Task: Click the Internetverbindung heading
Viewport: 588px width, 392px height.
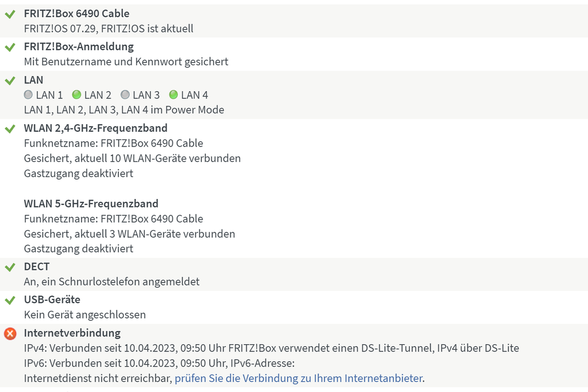Action: coord(72,333)
